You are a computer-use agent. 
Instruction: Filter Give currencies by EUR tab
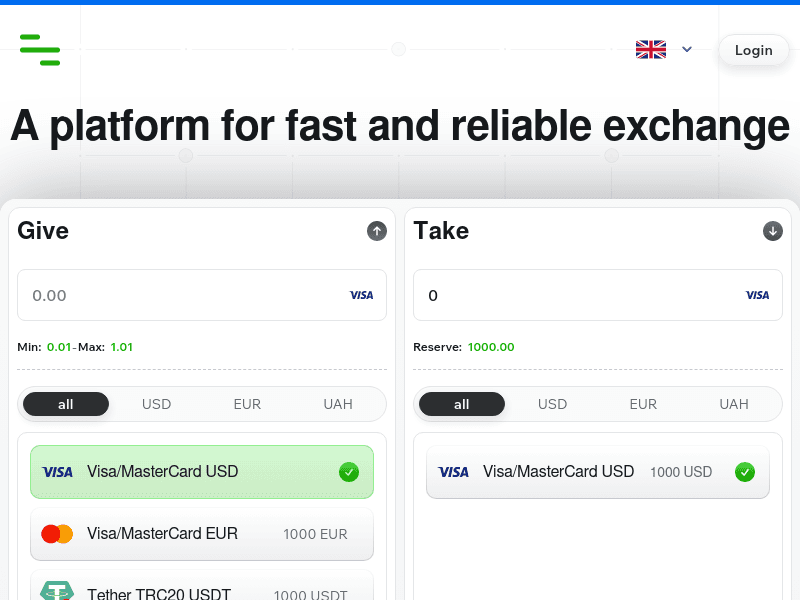pyautogui.click(x=247, y=404)
